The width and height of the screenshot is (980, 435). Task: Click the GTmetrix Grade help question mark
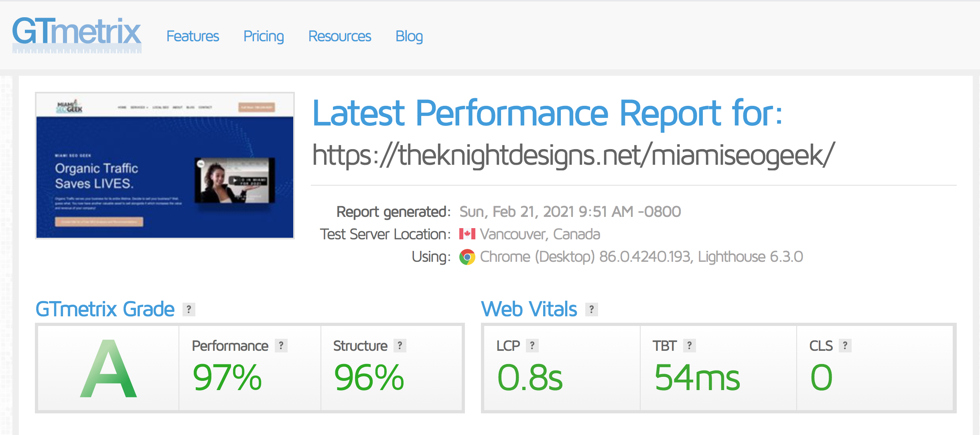[189, 309]
